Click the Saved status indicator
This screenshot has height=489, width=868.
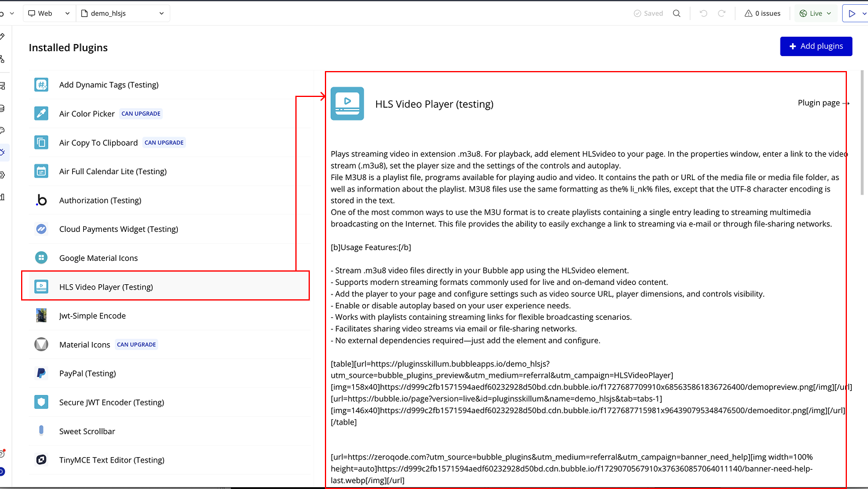pos(649,13)
